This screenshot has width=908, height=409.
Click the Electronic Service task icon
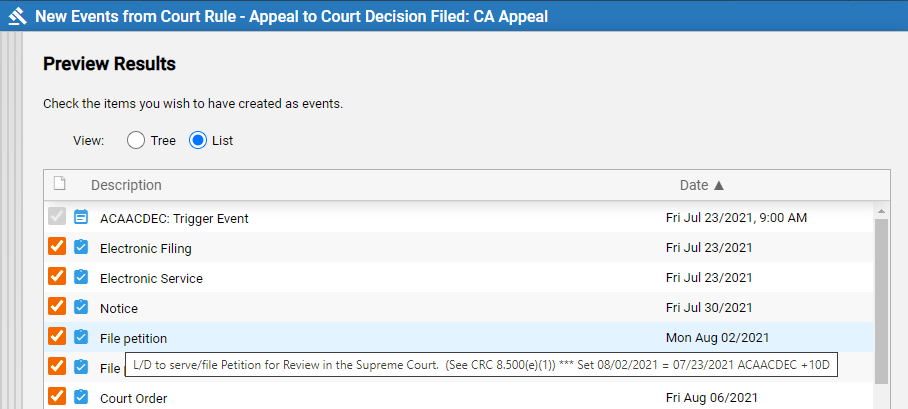click(81, 277)
